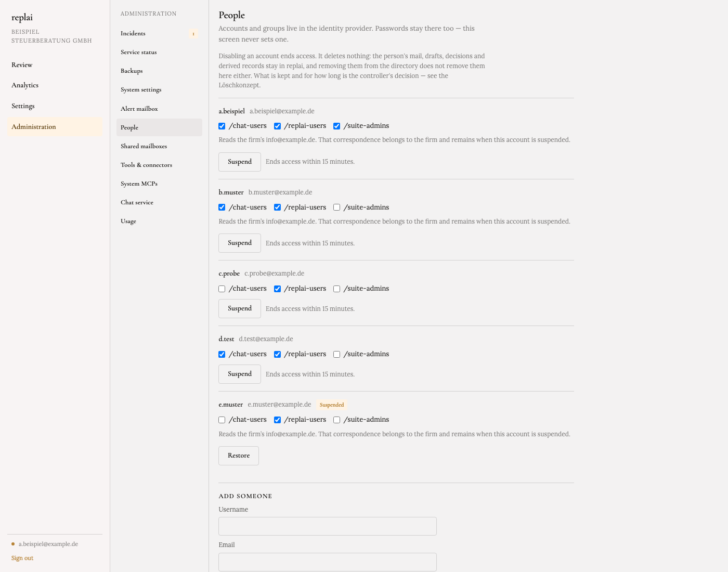Click the Email input field
728x572 pixels.
[x=328, y=562]
